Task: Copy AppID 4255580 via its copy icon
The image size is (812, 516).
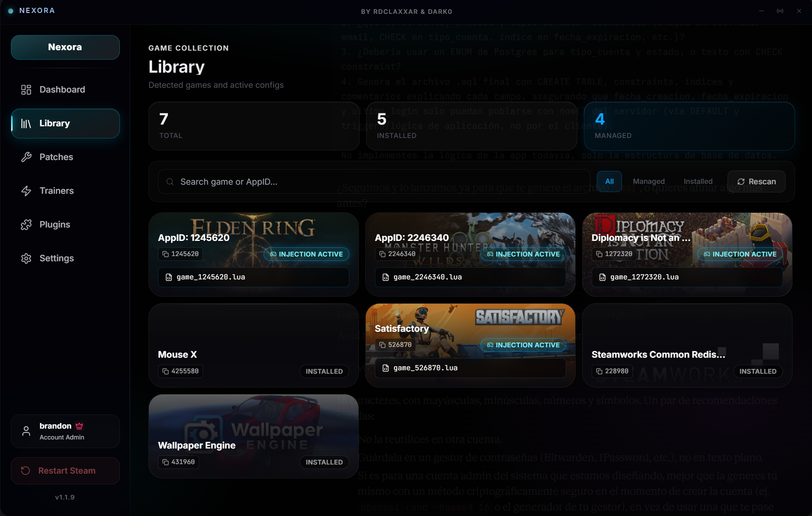Action: [165, 371]
